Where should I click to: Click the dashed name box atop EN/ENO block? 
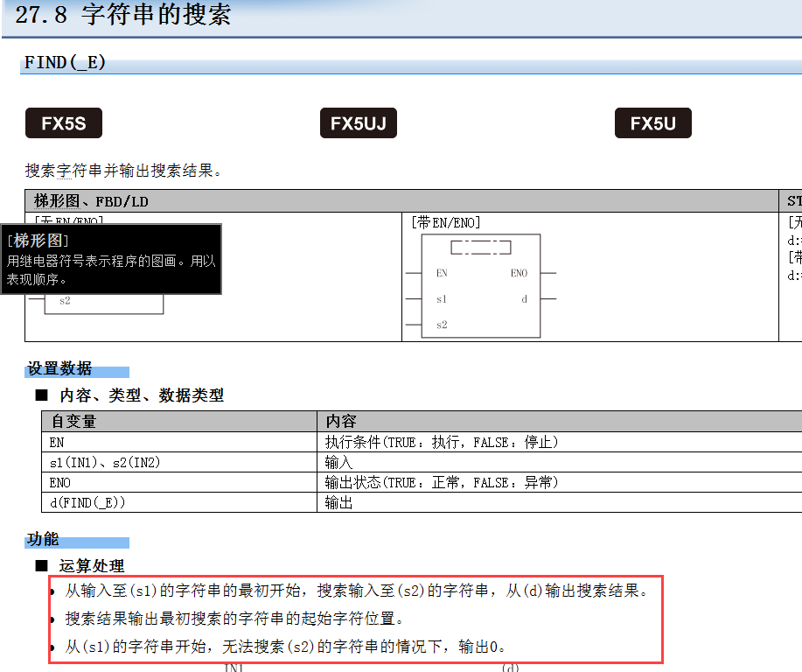(x=480, y=247)
